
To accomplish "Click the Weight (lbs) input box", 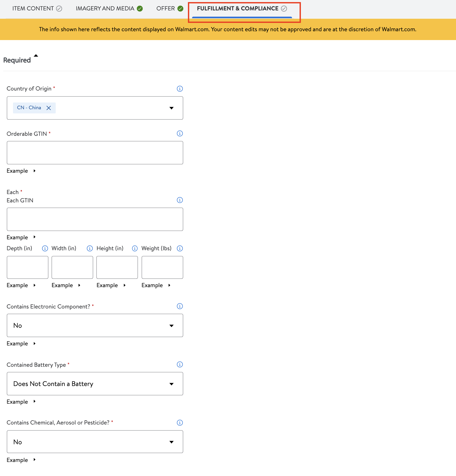I will click(162, 267).
